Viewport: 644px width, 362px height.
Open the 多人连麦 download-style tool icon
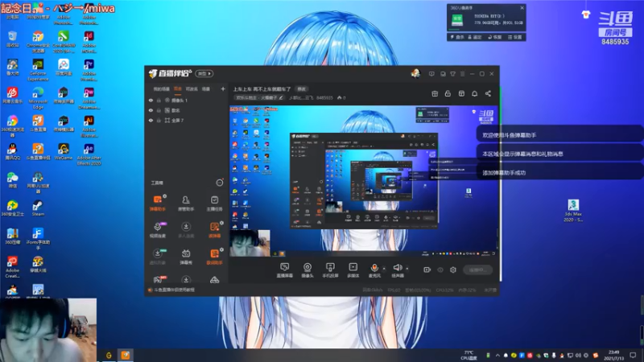click(186, 229)
